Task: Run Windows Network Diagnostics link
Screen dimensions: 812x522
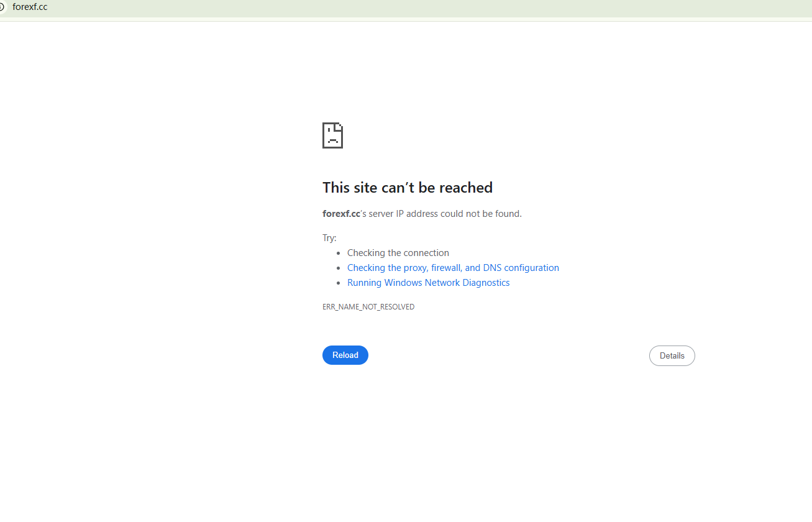Action: 428,283
